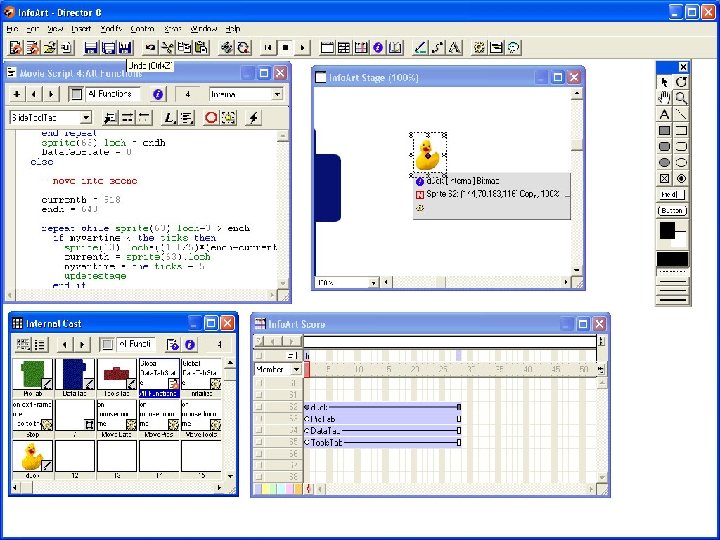Open the Score window via toolbar icon

(361, 47)
